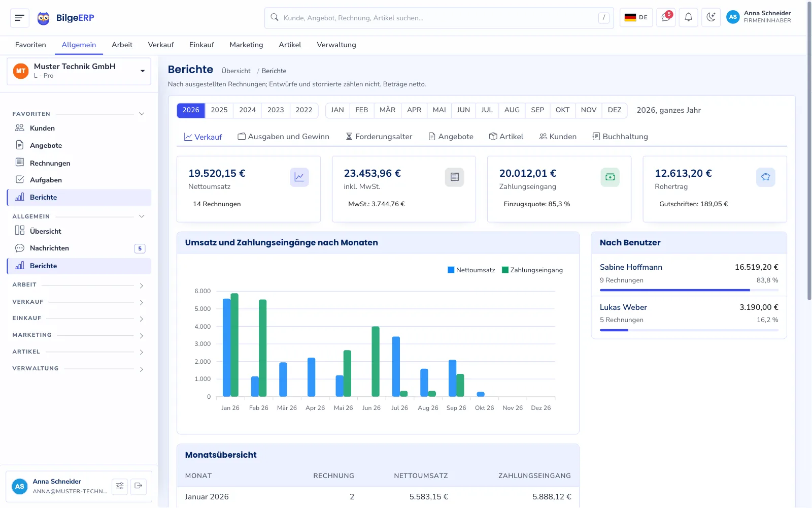
Task: Open the Einkauf top menu
Action: click(201, 45)
